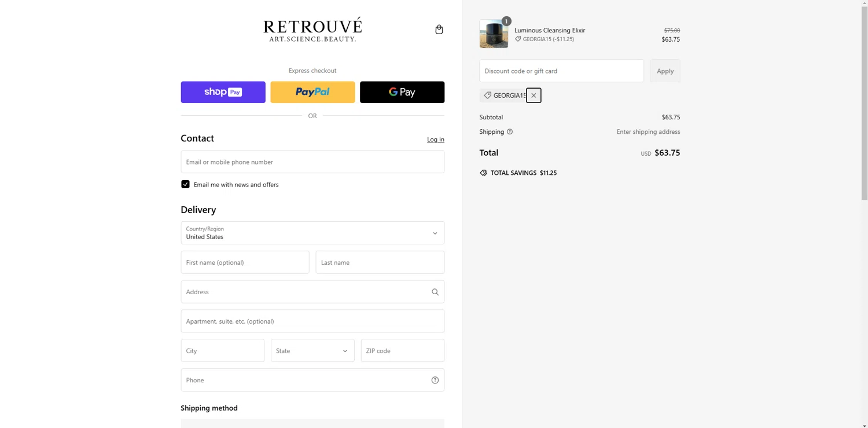Pay with Google Pay

coord(402,92)
